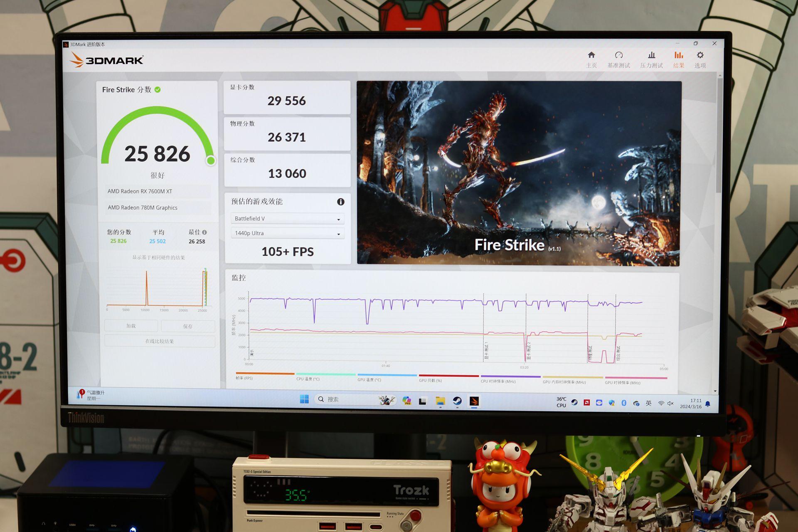798x532 pixels.
Task: Open the Windows Start menu
Action: (304, 399)
